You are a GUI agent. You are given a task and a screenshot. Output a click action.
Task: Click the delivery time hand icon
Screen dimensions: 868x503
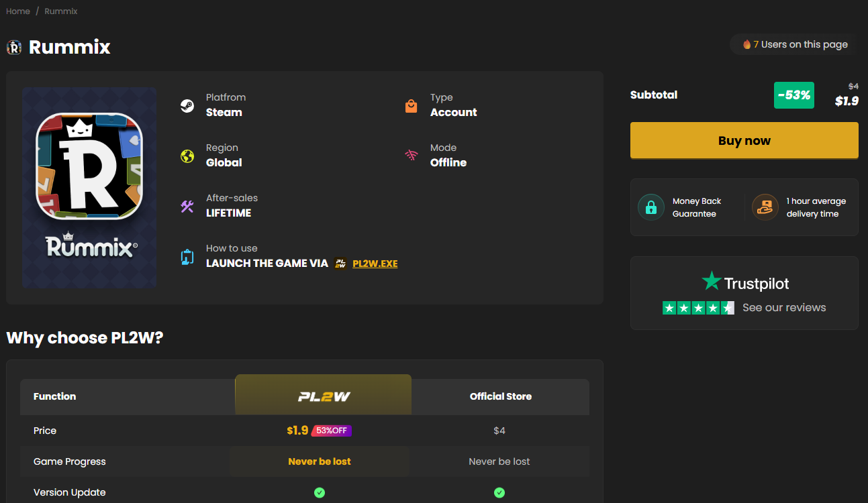pos(765,207)
